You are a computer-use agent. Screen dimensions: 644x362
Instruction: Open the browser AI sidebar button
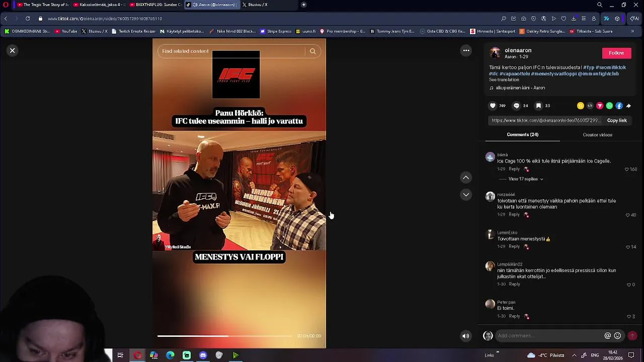[634, 19]
